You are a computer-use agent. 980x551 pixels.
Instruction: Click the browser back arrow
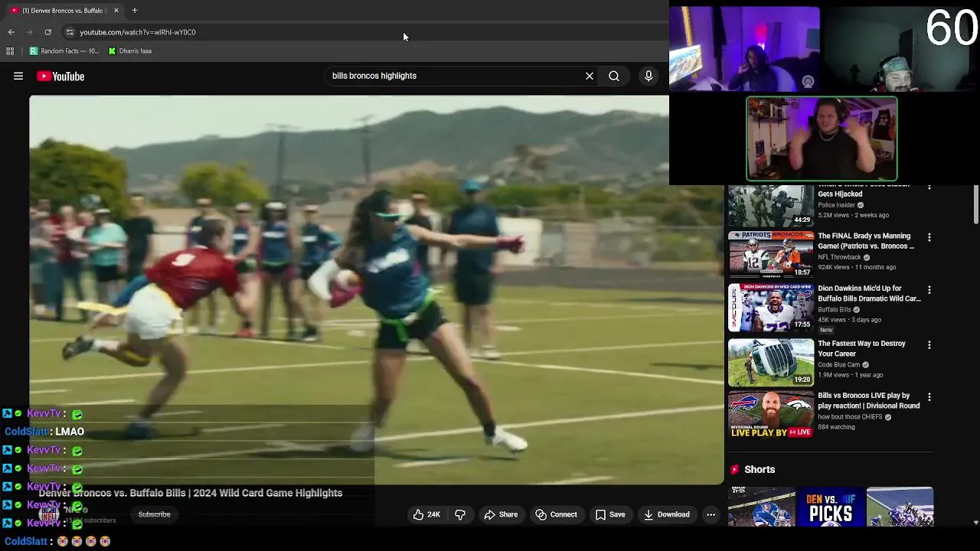pos(11,32)
